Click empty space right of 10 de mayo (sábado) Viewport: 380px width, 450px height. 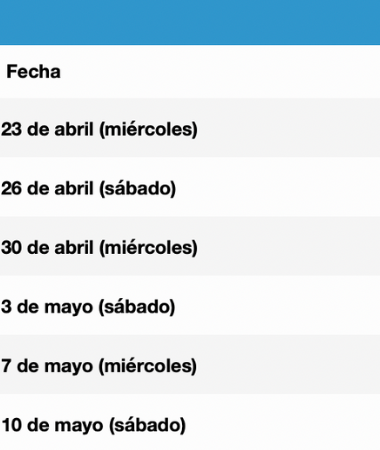coord(283,423)
